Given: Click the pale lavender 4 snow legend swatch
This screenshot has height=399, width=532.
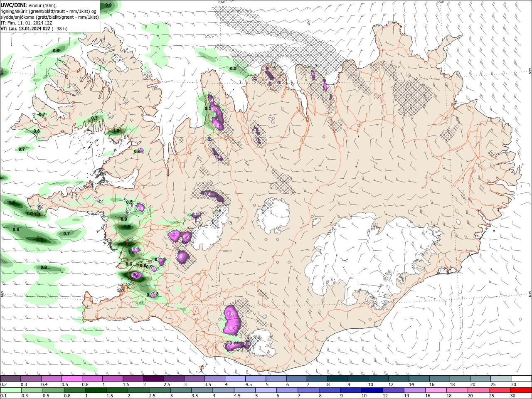Looking at the screenshot, I should point(235,379).
